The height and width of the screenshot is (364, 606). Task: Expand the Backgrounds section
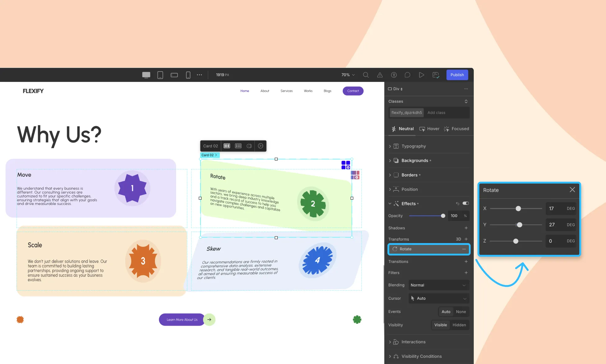pyautogui.click(x=429, y=161)
